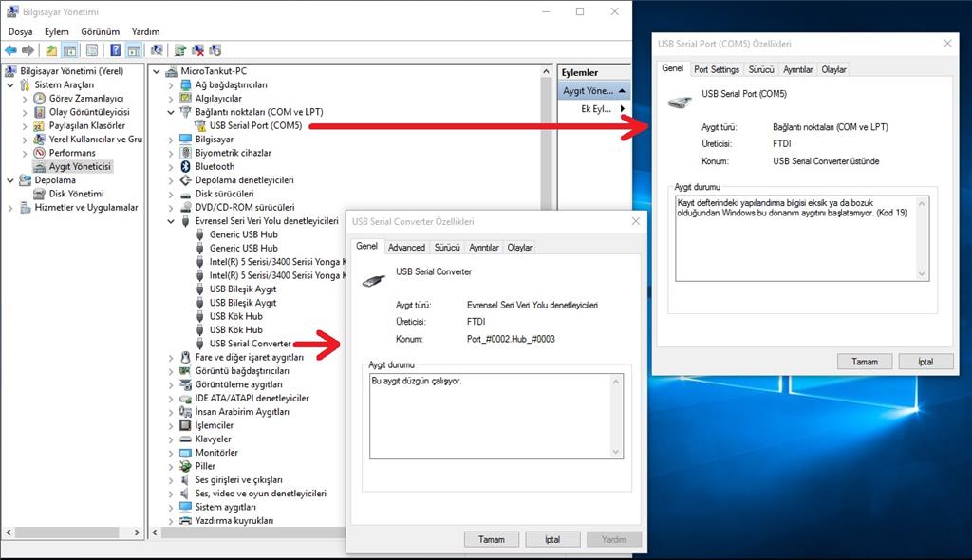Click the blue Help question mark icon
Viewport: 972px width, 560px height.
116,50
